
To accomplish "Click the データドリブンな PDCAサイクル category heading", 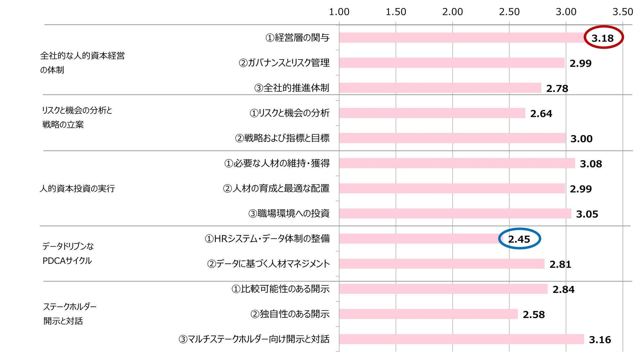I will point(68,254).
